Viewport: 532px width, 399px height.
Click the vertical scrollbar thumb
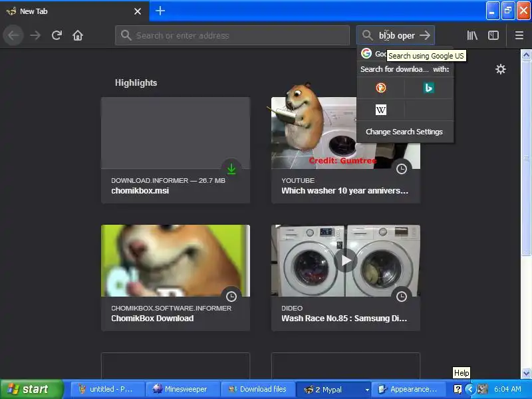(526, 158)
